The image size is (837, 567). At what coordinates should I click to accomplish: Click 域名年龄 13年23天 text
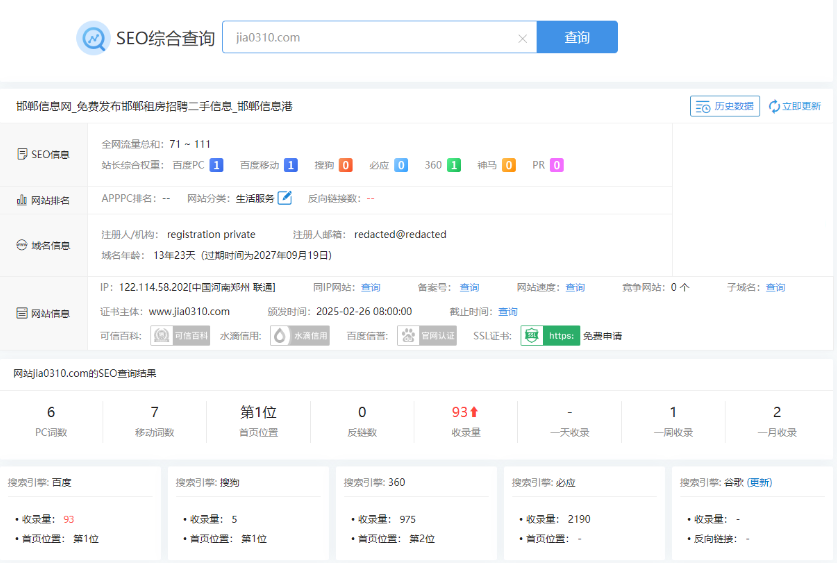point(174,256)
